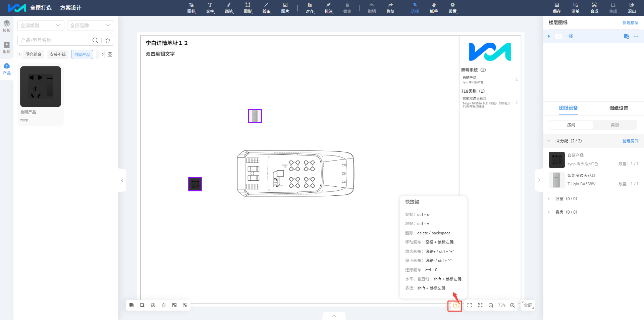Open the 产品 product sidebar panel
Image resolution: width=644 pixels, height=320 pixels.
pos(7,69)
